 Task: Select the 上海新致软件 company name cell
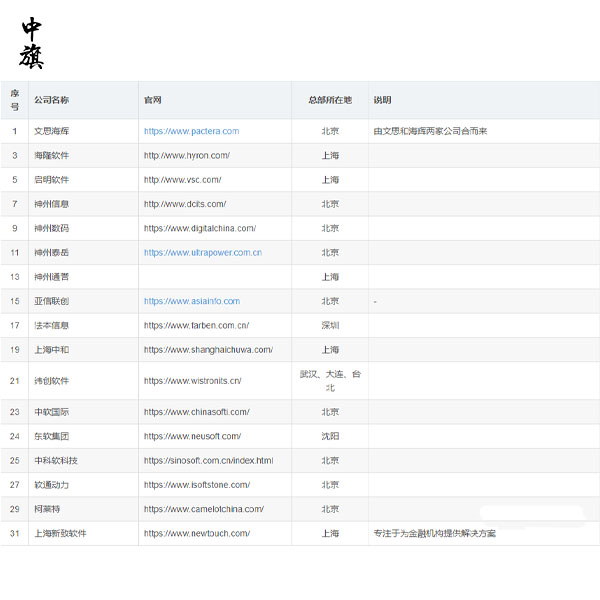[60, 533]
